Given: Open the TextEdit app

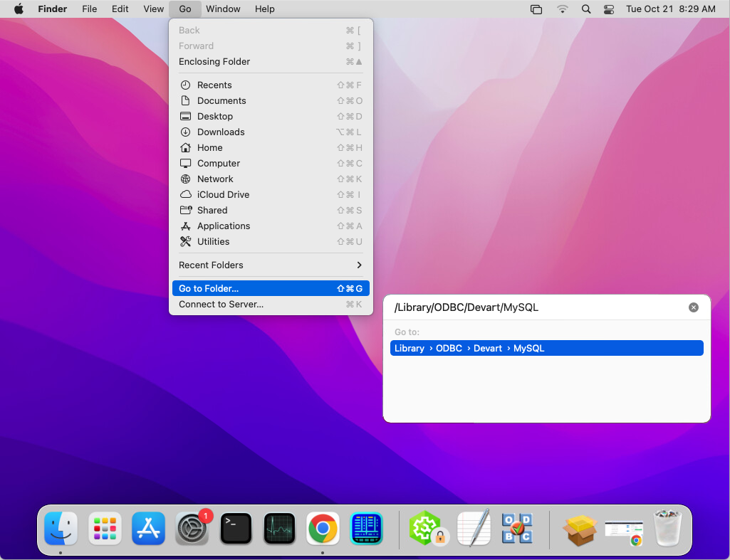Looking at the screenshot, I should pos(474,529).
